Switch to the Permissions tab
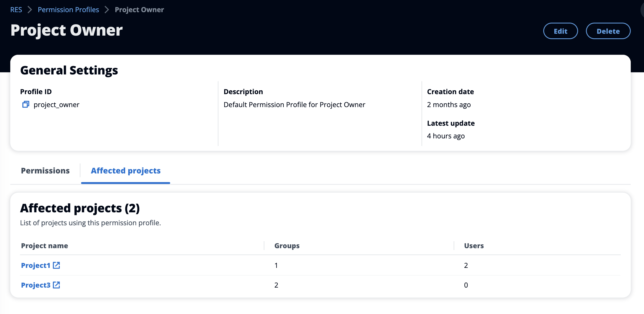644x314 pixels. [45, 170]
